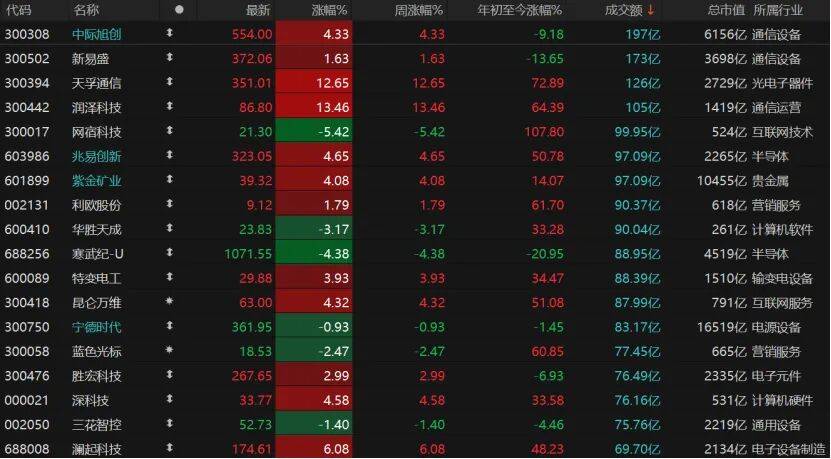Image resolution: width=831 pixels, height=459 pixels.
Task: Click 总市值 value 16519亿
Action: [x=722, y=327]
